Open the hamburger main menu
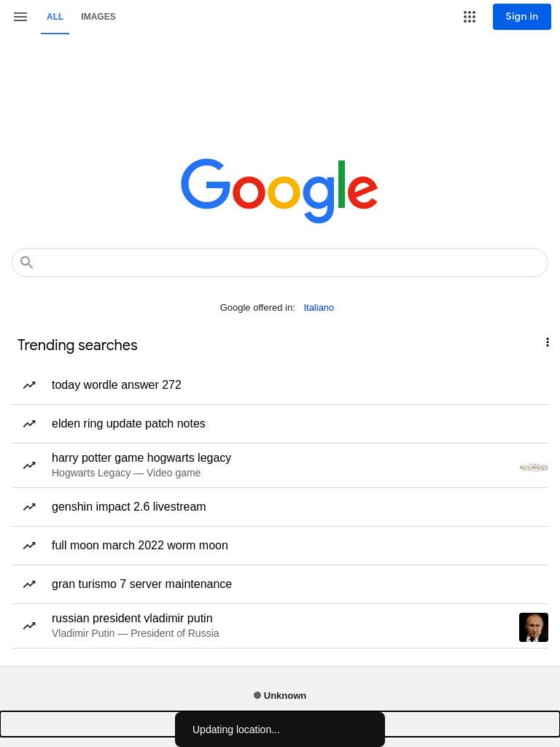 pyautogui.click(x=20, y=17)
